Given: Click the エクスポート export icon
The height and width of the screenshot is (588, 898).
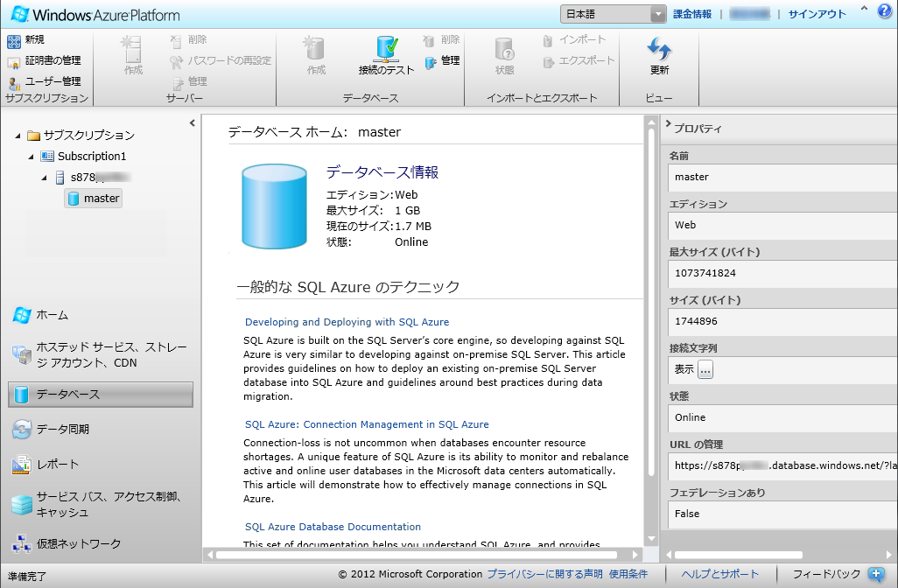Looking at the screenshot, I should coord(549,61).
